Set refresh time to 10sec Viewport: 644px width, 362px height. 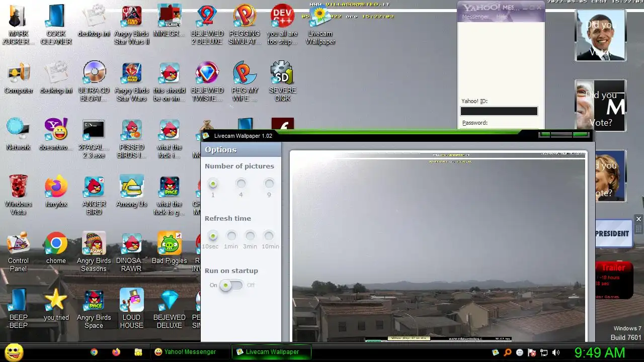[x=213, y=236]
